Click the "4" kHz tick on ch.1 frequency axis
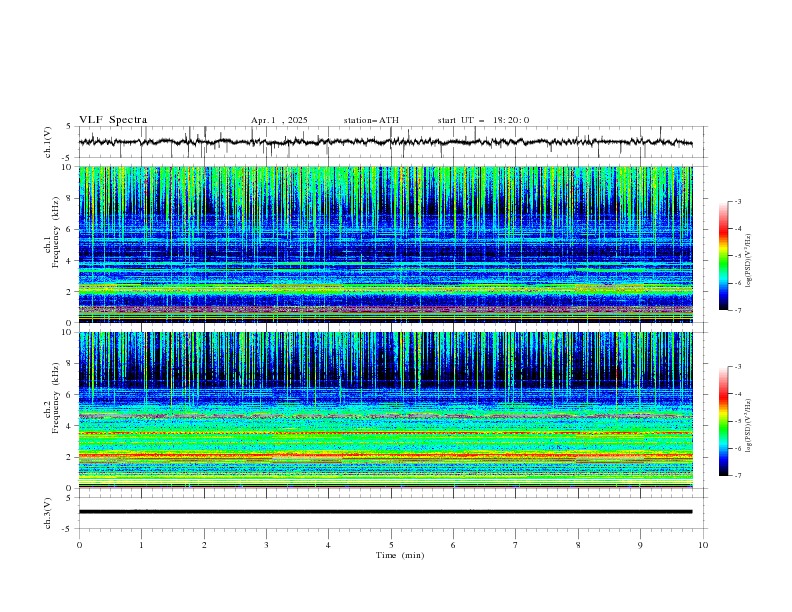Screen dimensions: 792x612 pos(70,261)
